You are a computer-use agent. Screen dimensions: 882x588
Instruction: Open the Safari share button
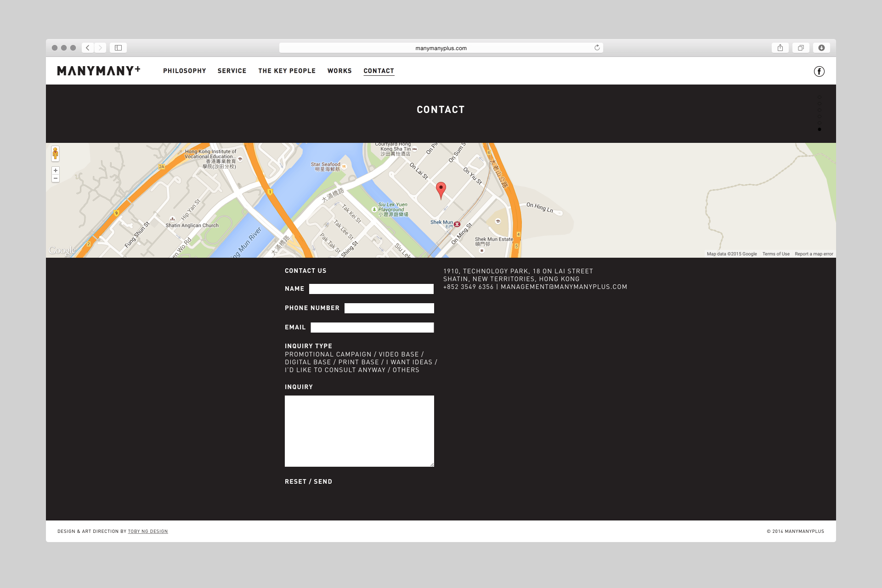point(780,48)
